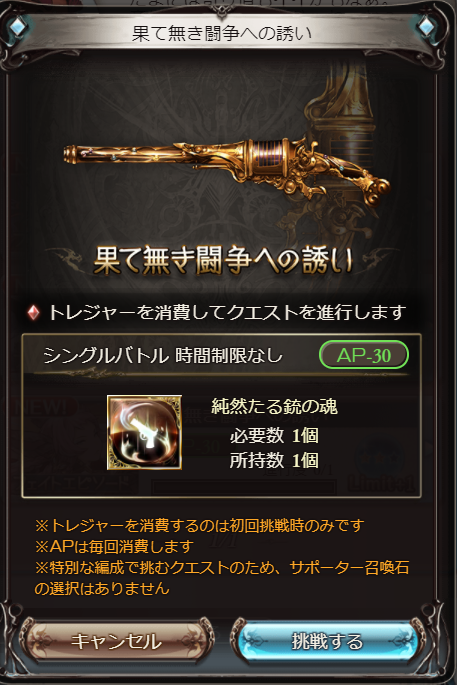Click the red diamond bullet icon

tap(33, 312)
